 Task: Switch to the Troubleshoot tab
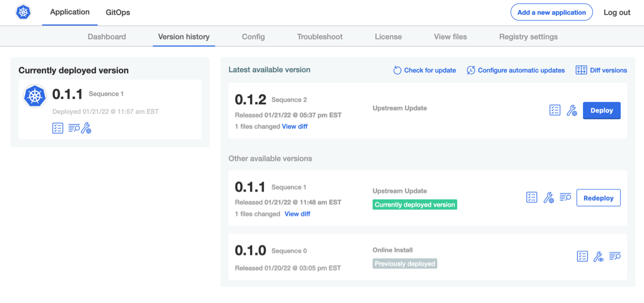coord(320,37)
